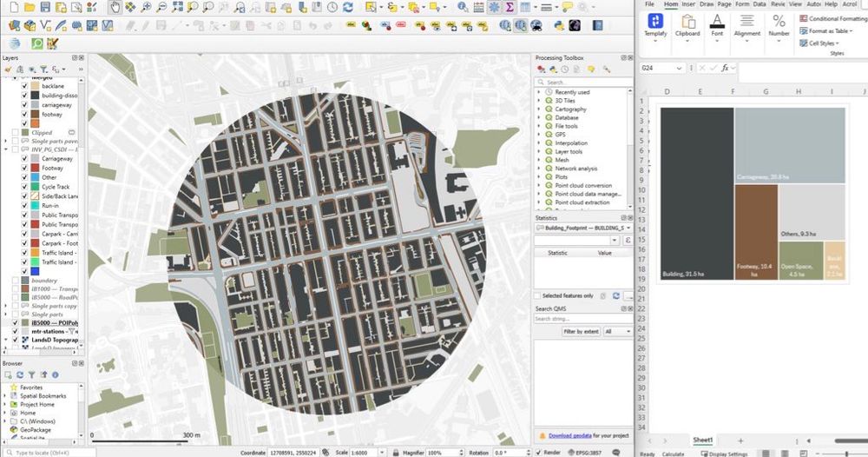Add a new Excel sheet

click(x=740, y=441)
